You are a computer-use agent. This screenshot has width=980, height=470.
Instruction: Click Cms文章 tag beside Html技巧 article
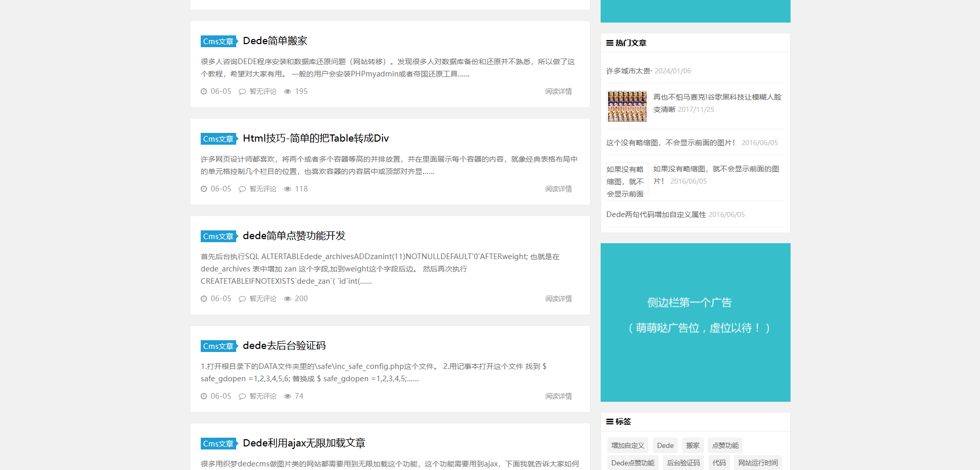coord(219,139)
